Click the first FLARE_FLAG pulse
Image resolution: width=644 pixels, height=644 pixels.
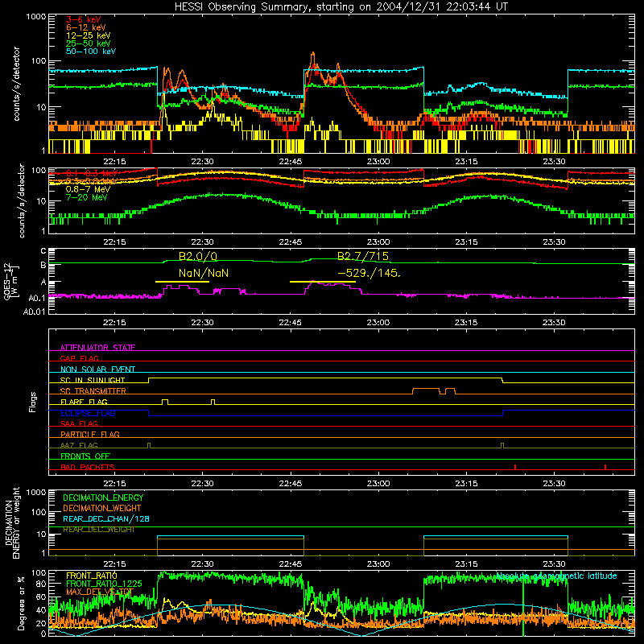(165, 402)
